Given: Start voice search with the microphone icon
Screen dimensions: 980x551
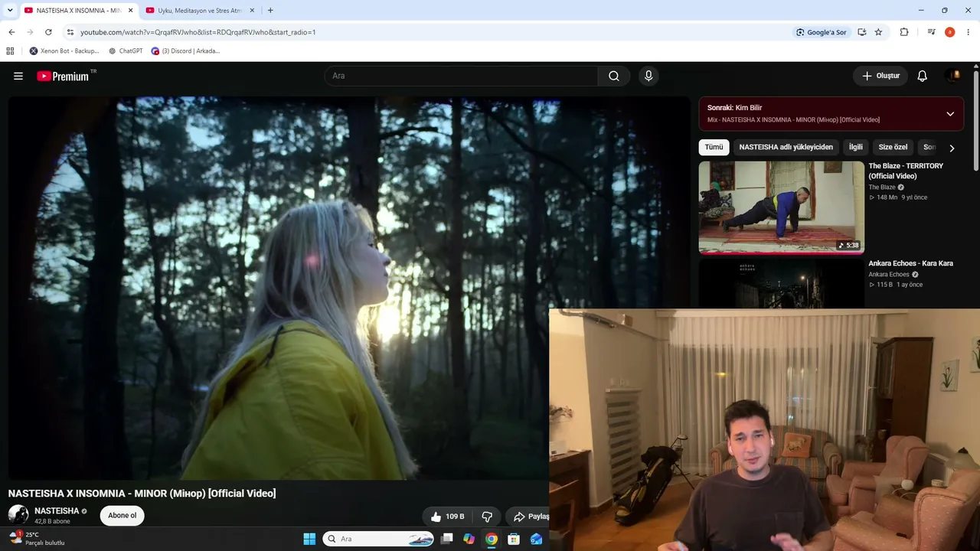Looking at the screenshot, I should (648, 76).
